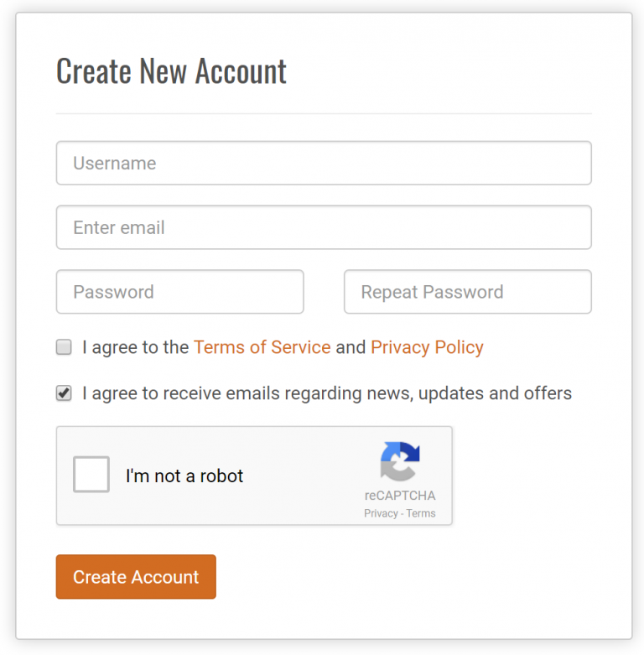Focus the Username input field

pyautogui.click(x=324, y=163)
